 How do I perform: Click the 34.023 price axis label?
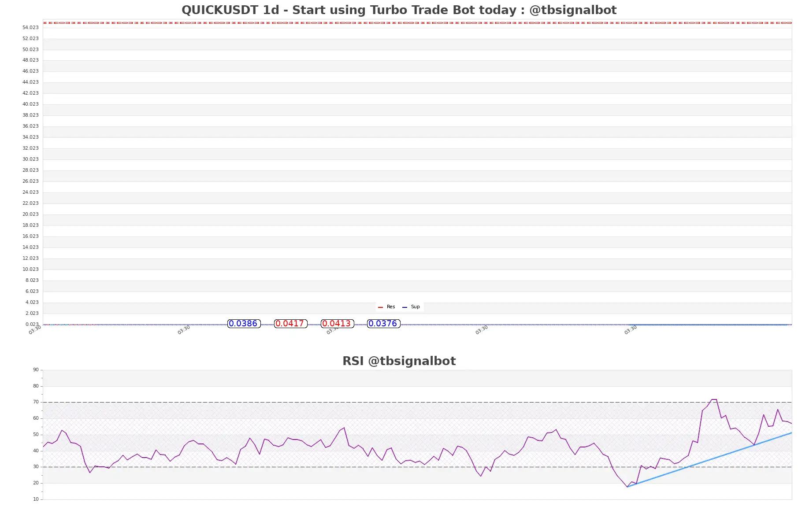(x=30, y=137)
